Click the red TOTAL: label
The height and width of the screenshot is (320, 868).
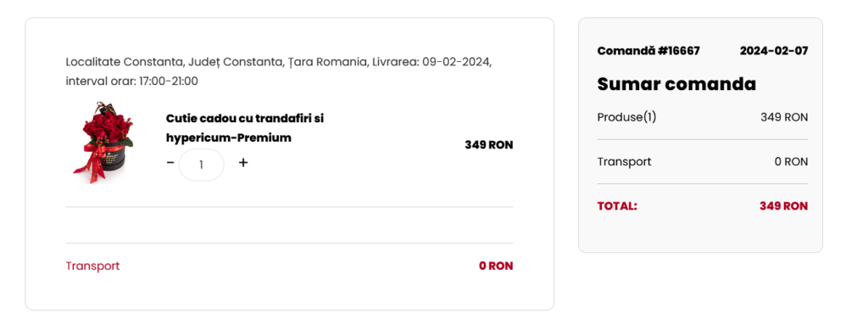[x=617, y=206]
